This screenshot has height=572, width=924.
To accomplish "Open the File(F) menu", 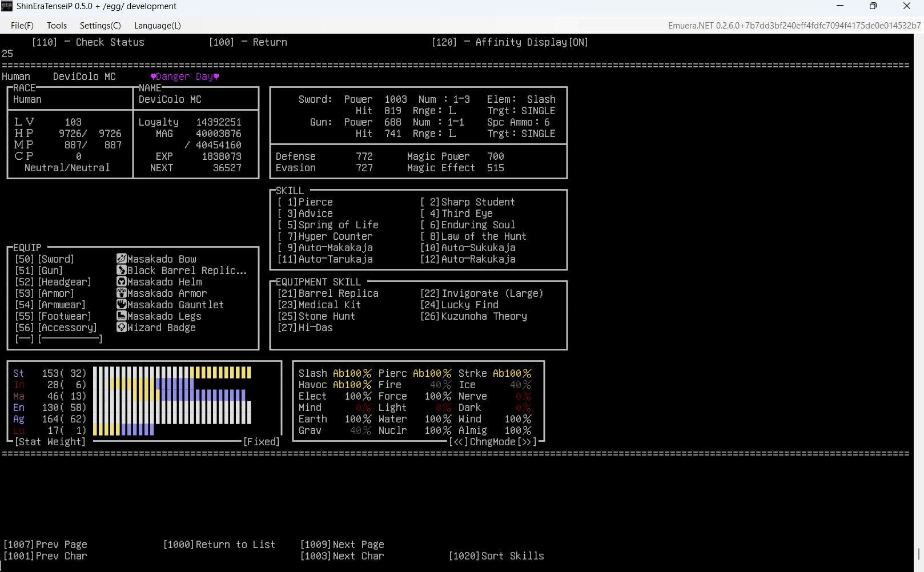I will tap(22, 26).
